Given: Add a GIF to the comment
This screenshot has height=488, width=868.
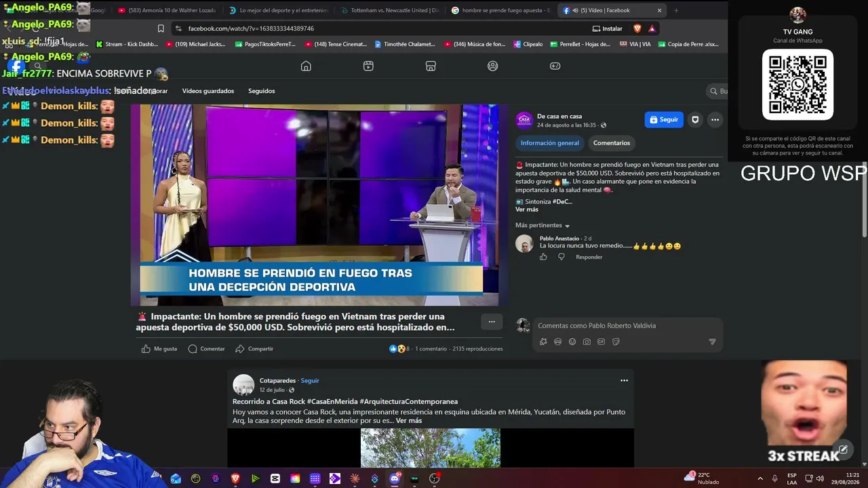Looking at the screenshot, I should click(601, 342).
